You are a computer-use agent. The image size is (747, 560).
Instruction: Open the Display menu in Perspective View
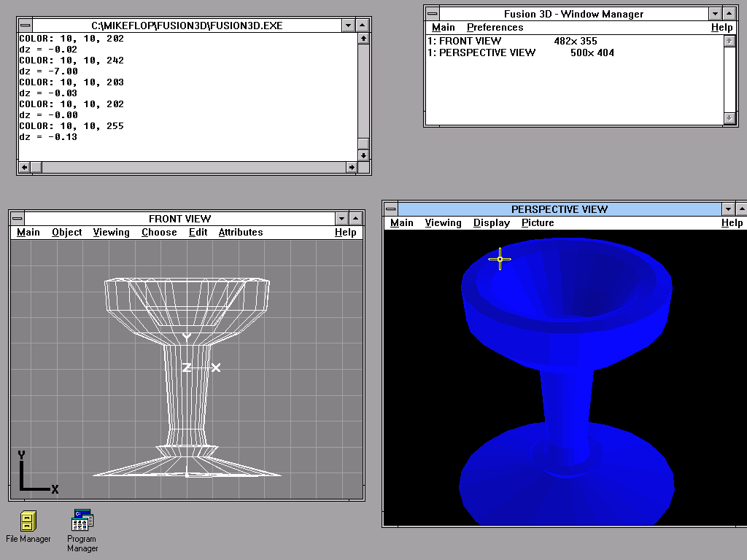coord(491,223)
